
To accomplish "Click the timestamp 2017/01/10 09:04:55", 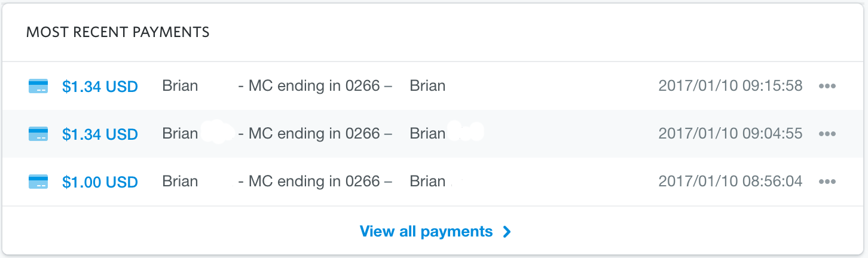I will coord(731,134).
